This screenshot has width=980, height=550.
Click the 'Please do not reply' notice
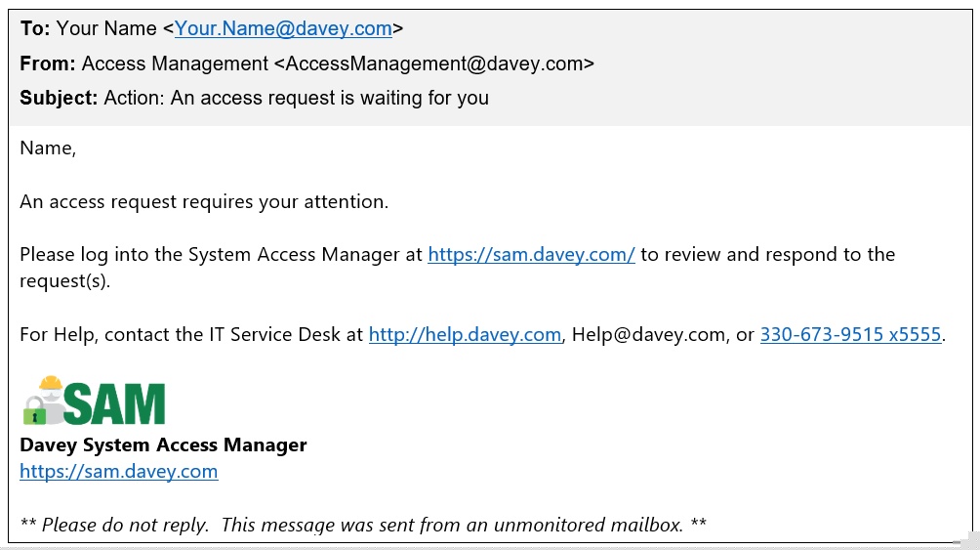pyautogui.click(x=363, y=525)
